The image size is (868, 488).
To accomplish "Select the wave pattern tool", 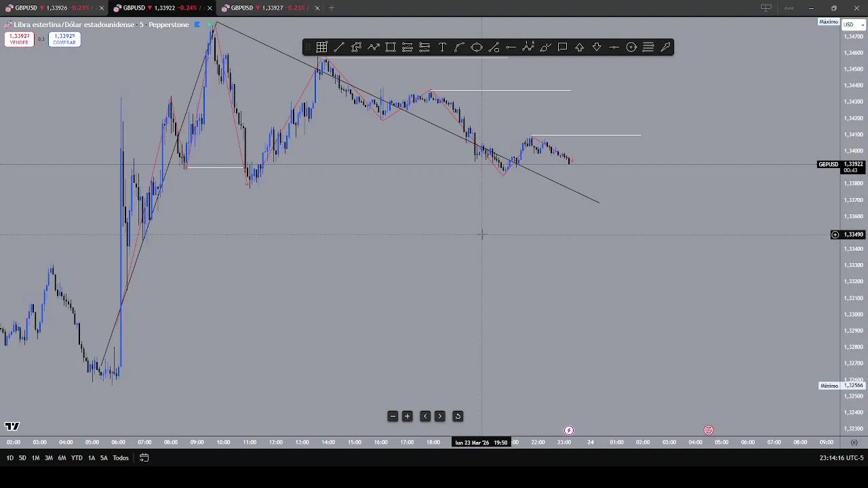I will pos(528,47).
